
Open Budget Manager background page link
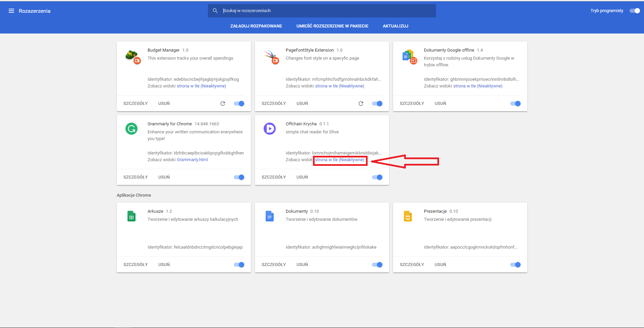point(201,86)
